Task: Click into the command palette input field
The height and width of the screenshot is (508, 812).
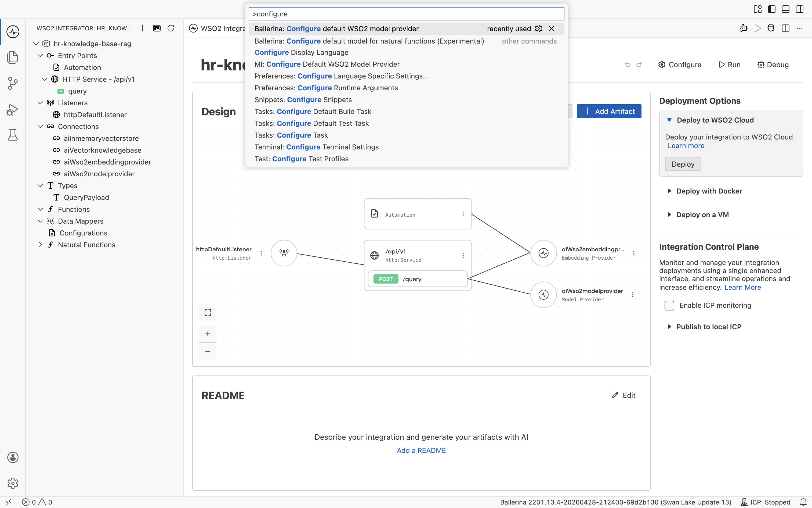Action: (x=406, y=14)
